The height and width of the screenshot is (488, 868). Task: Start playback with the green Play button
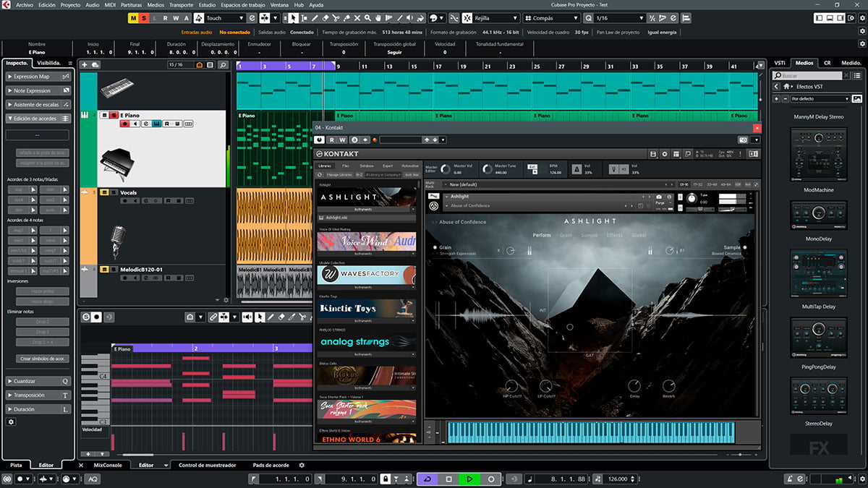(469, 479)
